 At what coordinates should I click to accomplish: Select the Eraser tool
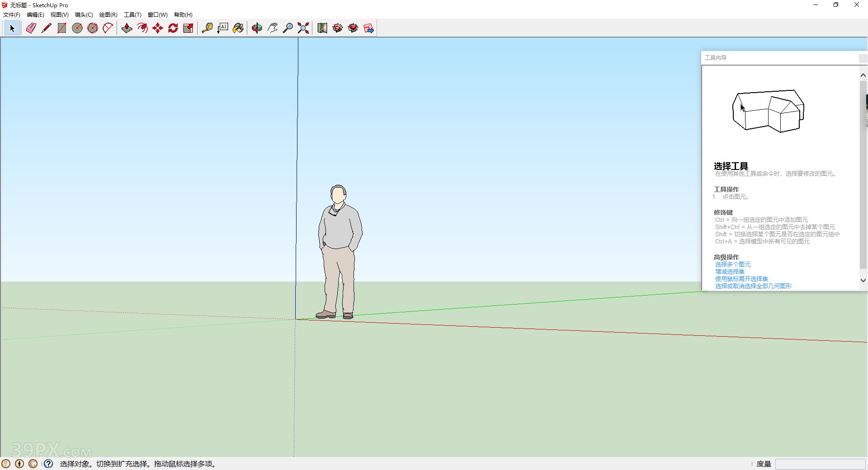click(31, 28)
